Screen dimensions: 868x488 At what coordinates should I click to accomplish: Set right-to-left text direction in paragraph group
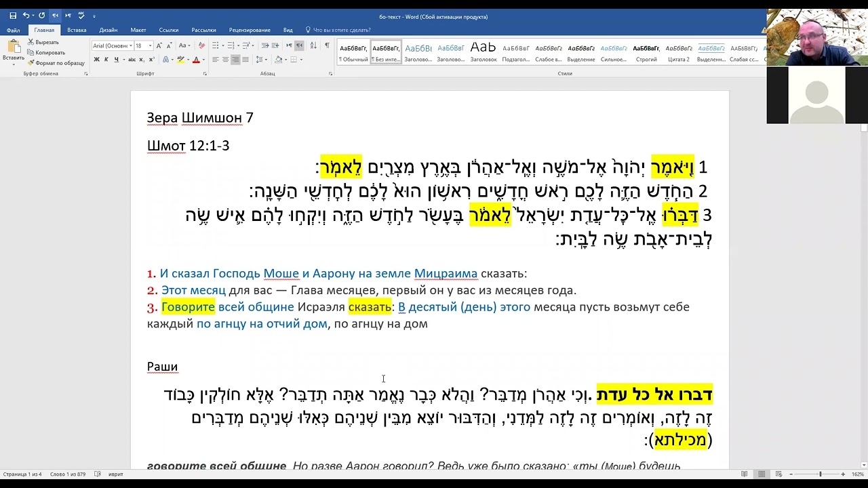point(299,45)
